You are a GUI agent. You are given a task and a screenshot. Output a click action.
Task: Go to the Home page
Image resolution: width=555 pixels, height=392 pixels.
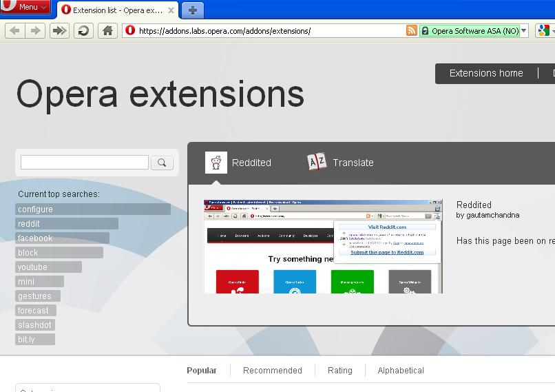pos(107,31)
